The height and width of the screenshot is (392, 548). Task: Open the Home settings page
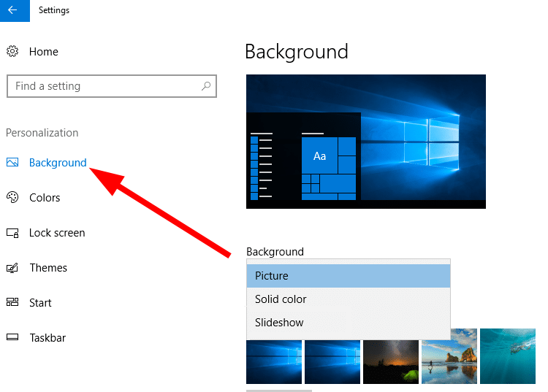[x=44, y=52]
